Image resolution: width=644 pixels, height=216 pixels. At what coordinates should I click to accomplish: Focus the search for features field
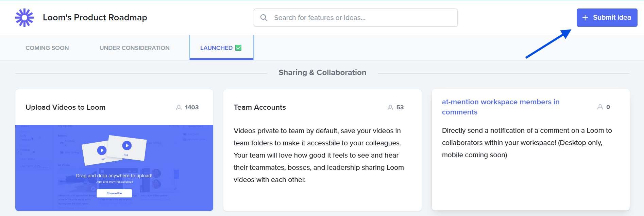360,18
